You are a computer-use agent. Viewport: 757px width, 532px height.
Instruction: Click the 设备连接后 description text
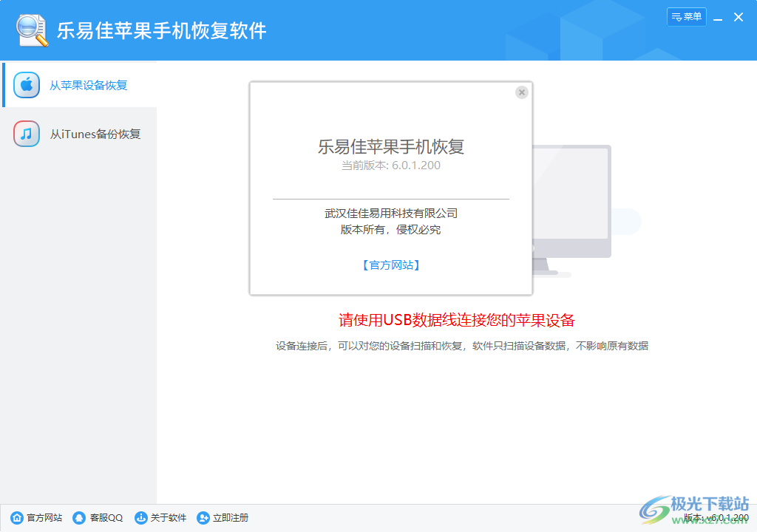[462, 346]
